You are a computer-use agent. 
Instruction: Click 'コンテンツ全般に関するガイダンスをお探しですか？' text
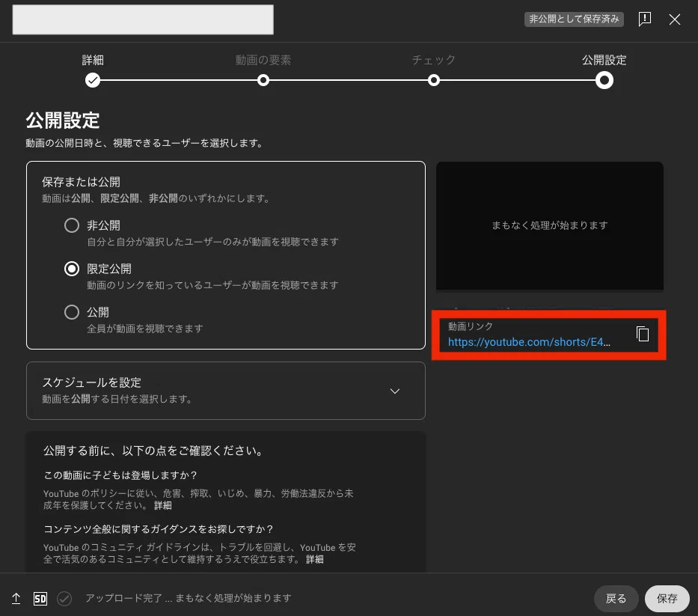(158, 529)
